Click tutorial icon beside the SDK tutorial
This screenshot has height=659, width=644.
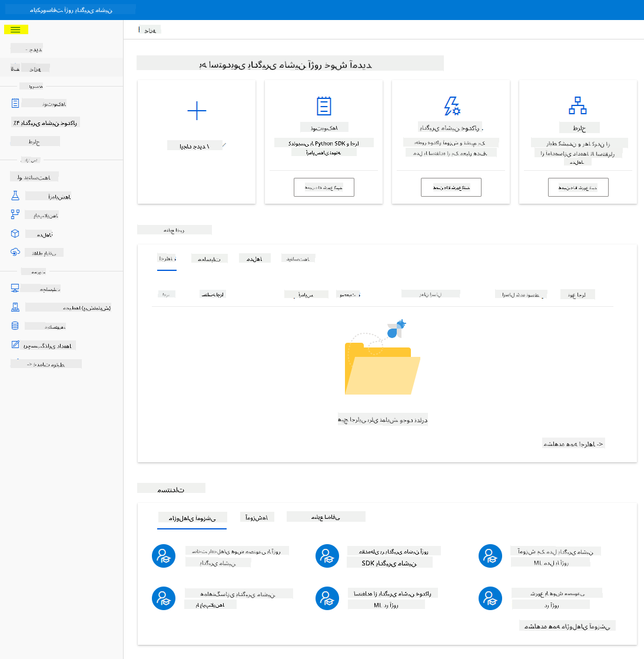click(327, 556)
